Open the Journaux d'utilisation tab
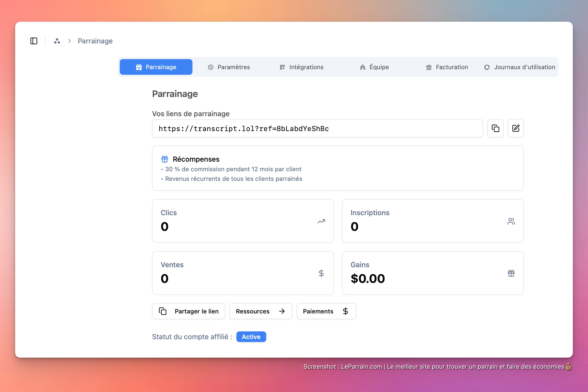 click(x=520, y=67)
